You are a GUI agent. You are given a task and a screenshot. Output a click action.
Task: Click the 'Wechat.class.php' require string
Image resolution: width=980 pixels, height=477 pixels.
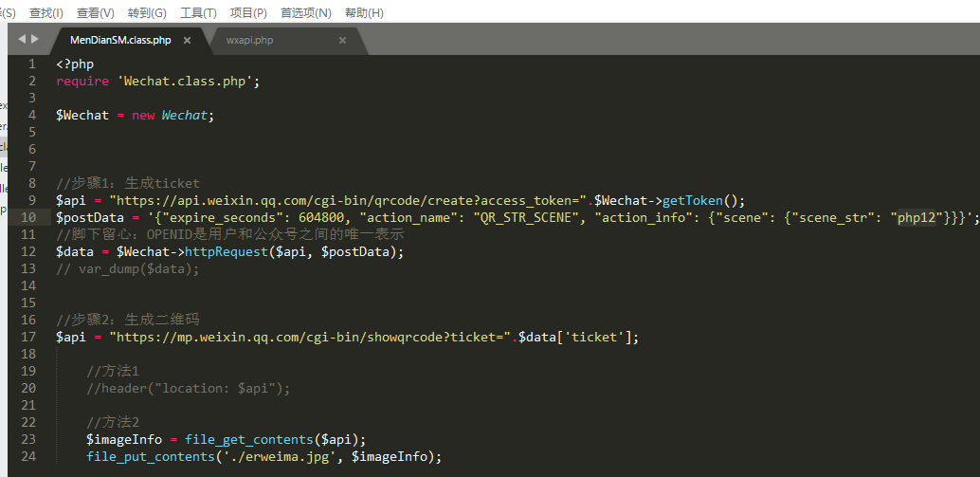[x=185, y=82]
